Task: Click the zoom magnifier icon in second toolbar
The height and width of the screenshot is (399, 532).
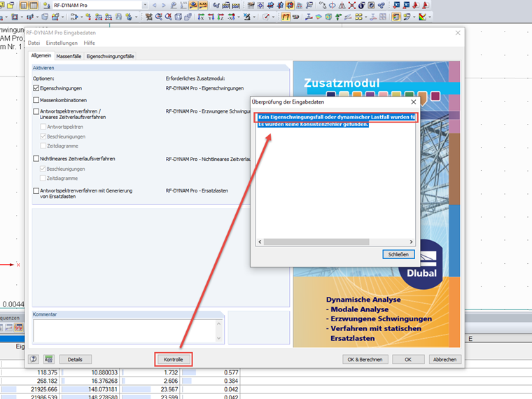Action: click(158, 17)
